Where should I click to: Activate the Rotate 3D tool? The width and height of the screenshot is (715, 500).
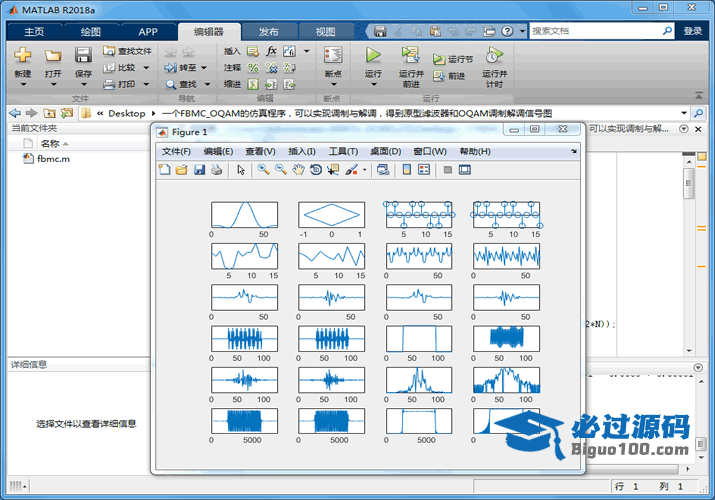(x=315, y=170)
